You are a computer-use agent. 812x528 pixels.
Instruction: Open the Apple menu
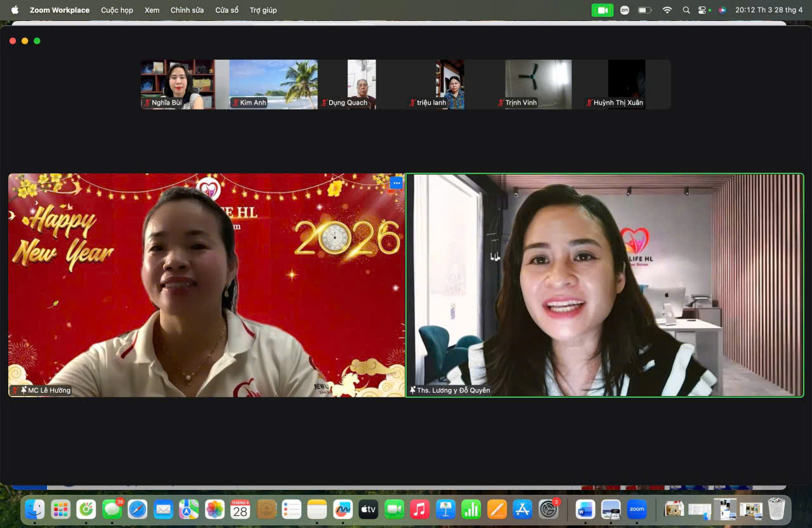pos(15,10)
